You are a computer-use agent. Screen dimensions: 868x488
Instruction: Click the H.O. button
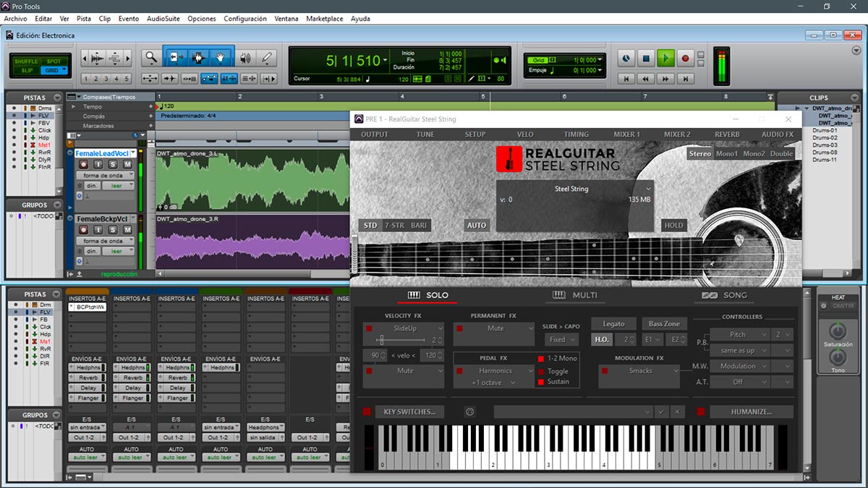(602, 339)
